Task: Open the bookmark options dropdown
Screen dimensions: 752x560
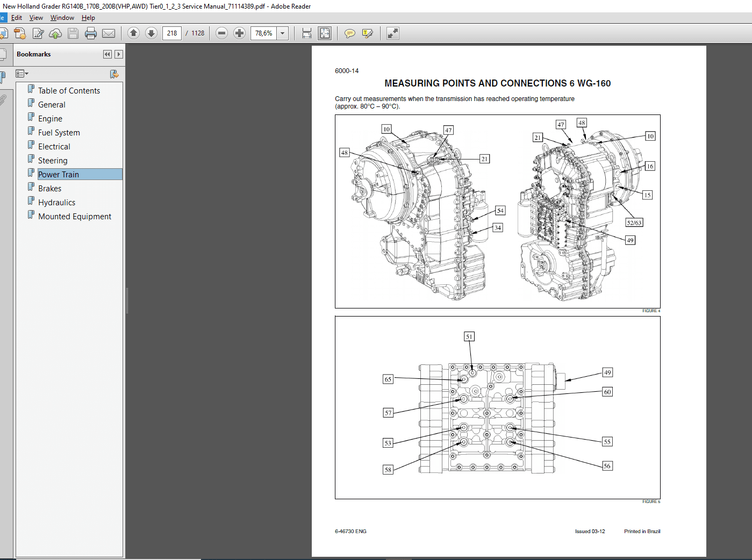Action: (22, 73)
